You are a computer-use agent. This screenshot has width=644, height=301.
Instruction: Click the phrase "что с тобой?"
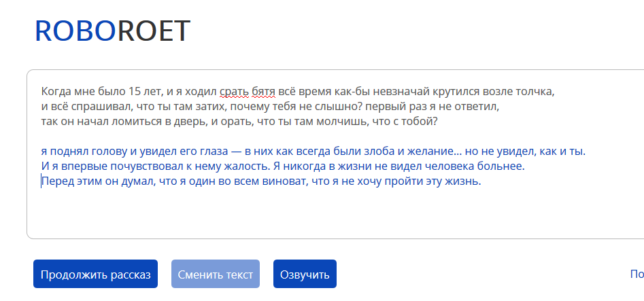[x=407, y=122]
